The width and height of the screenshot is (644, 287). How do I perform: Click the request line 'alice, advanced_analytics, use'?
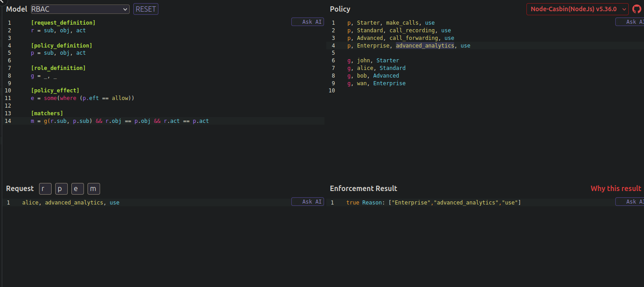coord(71,203)
